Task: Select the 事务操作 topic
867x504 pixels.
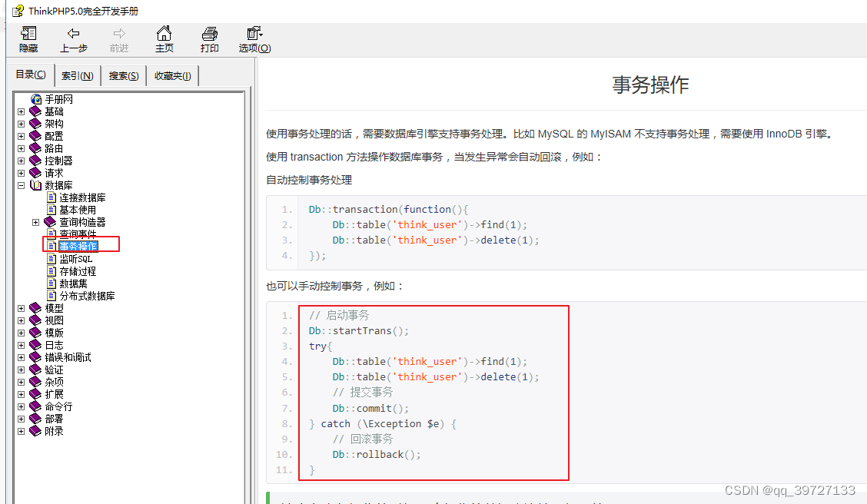Action: [78, 246]
